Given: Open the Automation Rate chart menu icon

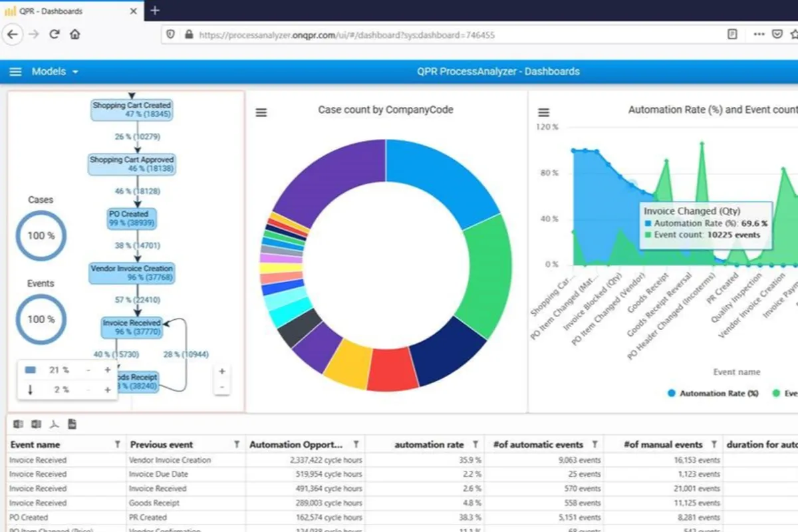Looking at the screenshot, I should click(x=544, y=113).
